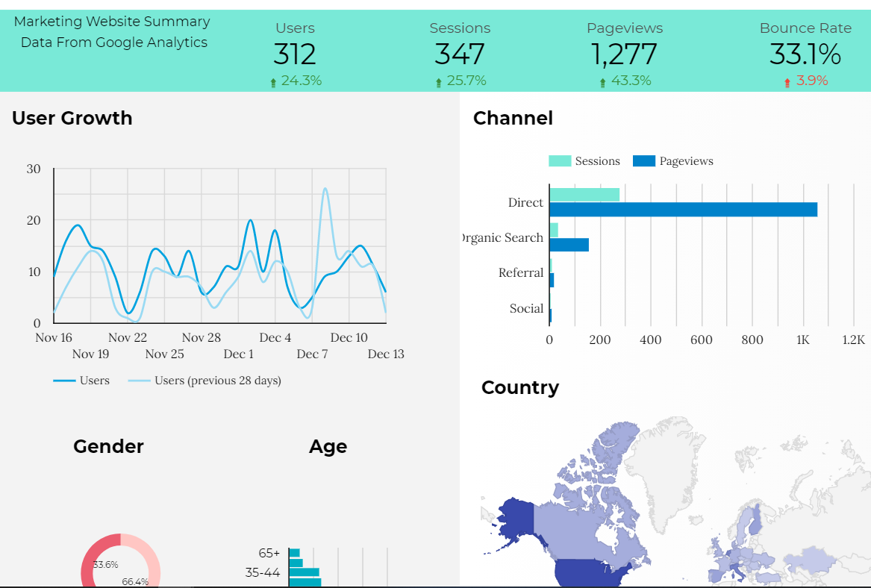This screenshot has width=871, height=588.
Task: Click the red arrow beside Bounce Rate 3.9%
Action: point(787,81)
